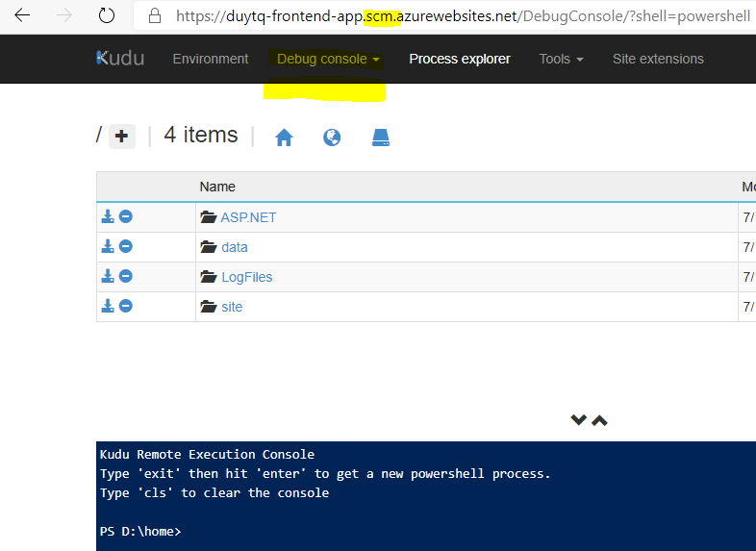The width and height of the screenshot is (756, 551).
Task: Delete the site folder
Action: pos(126,307)
